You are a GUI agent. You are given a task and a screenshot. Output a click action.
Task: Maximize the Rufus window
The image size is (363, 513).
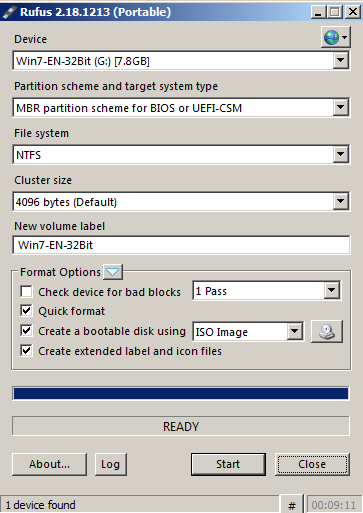tap(335, 12)
